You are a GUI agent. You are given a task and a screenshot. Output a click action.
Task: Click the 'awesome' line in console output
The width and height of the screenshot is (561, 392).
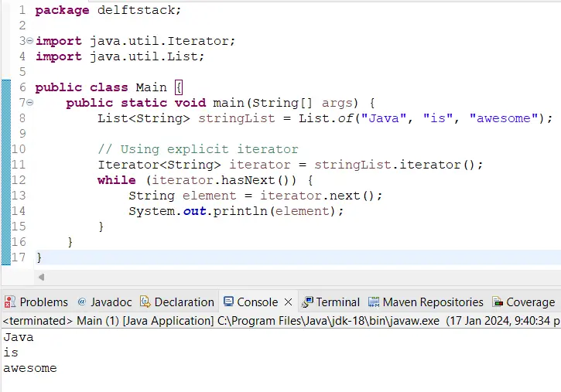tap(30, 368)
